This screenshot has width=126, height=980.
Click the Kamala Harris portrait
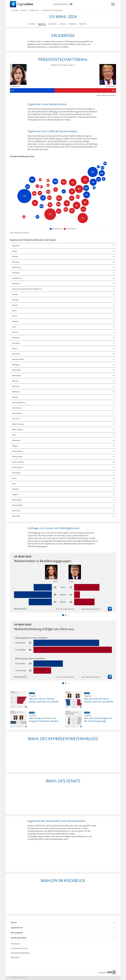coord(18,75)
